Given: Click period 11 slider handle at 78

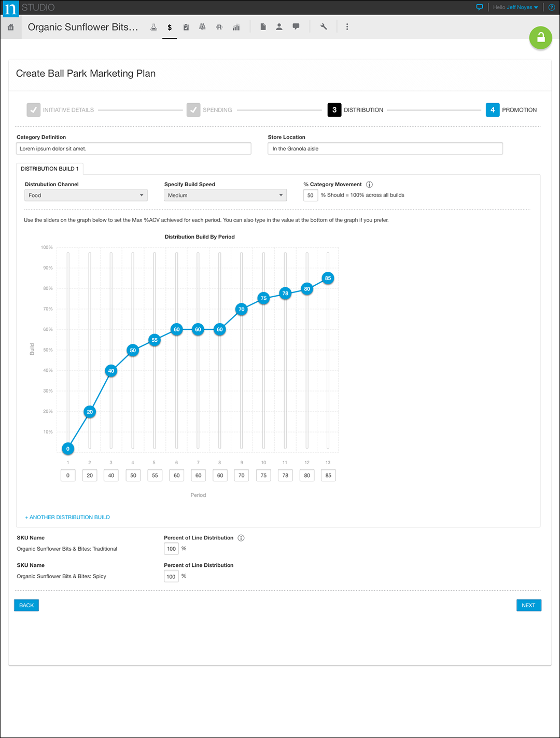Looking at the screenshot, I should 285,293.
